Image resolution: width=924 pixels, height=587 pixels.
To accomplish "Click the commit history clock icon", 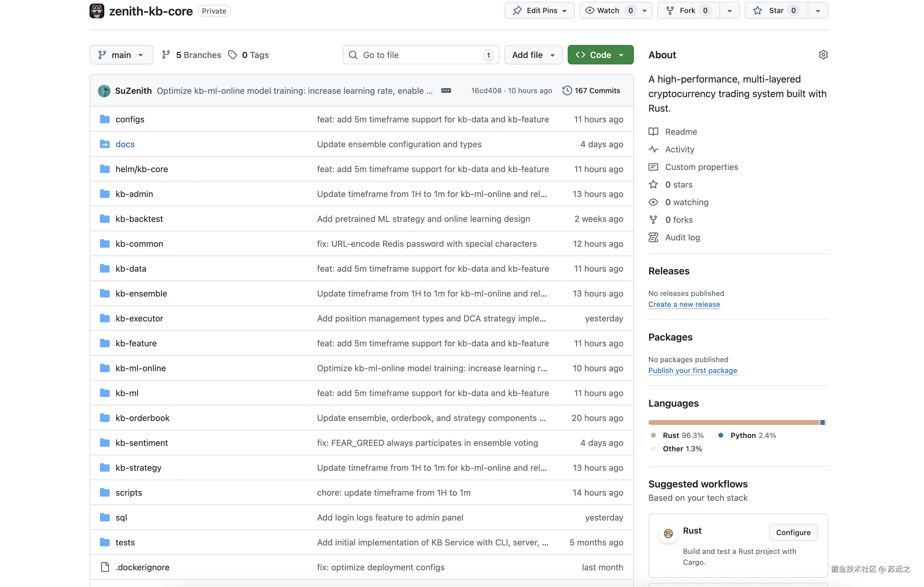I will (x=567, y=90).
